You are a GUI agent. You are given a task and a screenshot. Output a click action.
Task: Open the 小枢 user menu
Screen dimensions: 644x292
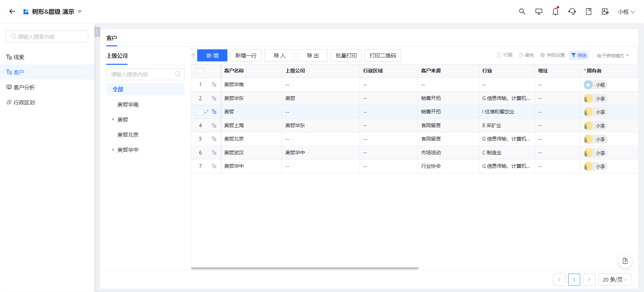point(626,12)
